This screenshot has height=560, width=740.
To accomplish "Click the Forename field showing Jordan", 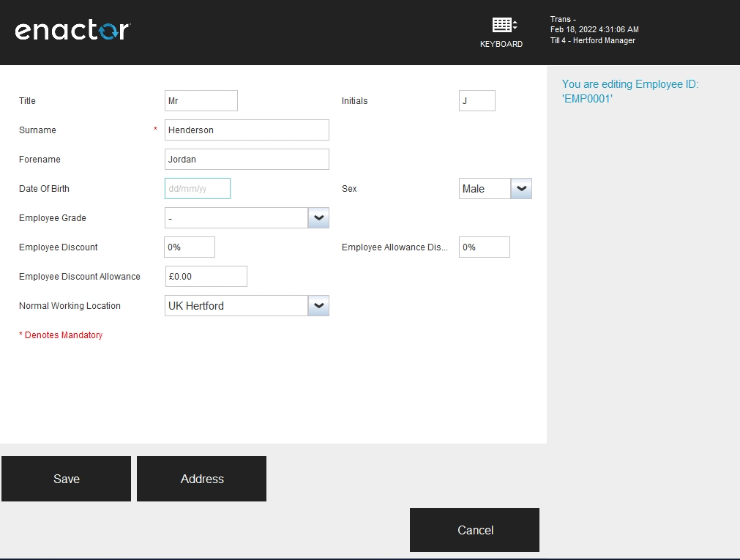I will tap(246, 159).
